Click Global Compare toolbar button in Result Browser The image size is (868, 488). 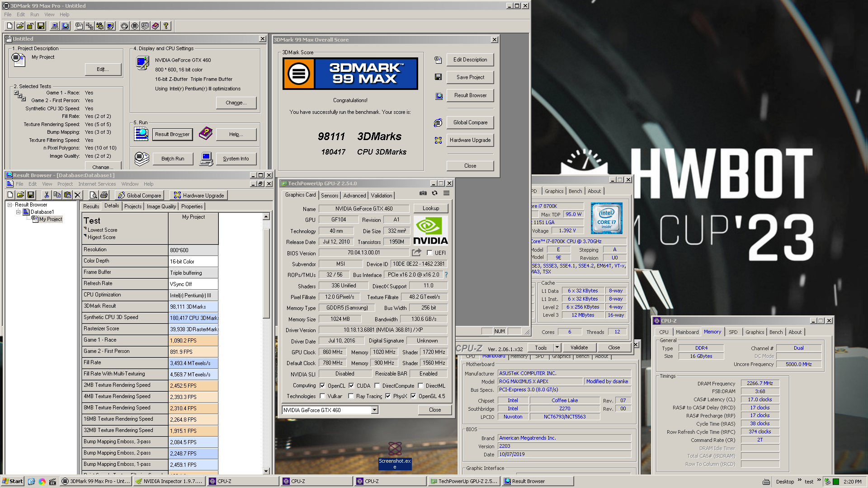pos(140,195)
